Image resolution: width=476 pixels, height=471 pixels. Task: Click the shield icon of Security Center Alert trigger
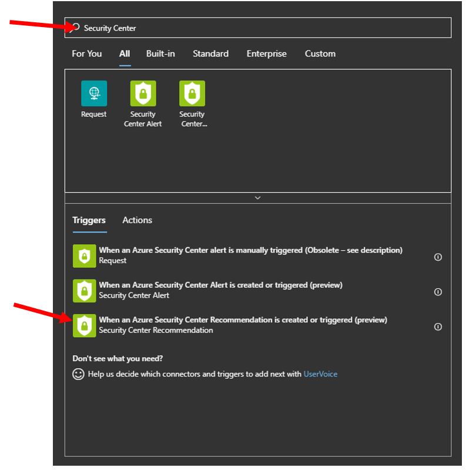[85, 291]
